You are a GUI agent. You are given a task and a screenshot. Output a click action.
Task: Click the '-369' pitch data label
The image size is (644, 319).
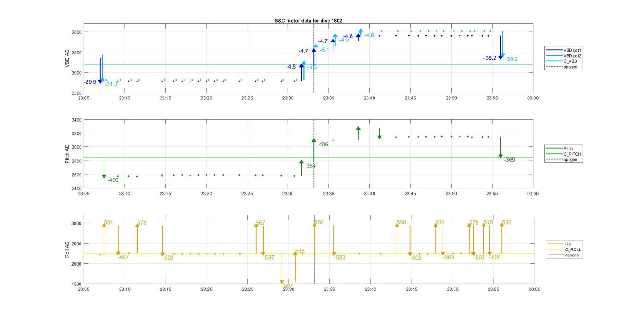click(x=510, y=160)
